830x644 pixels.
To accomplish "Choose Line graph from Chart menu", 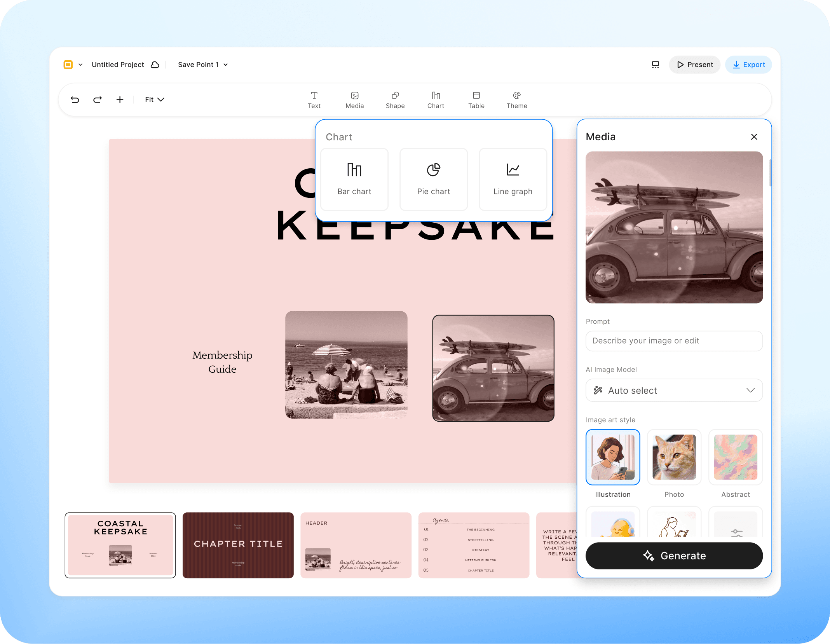I will pyautogui.click(x=513, y=179).
